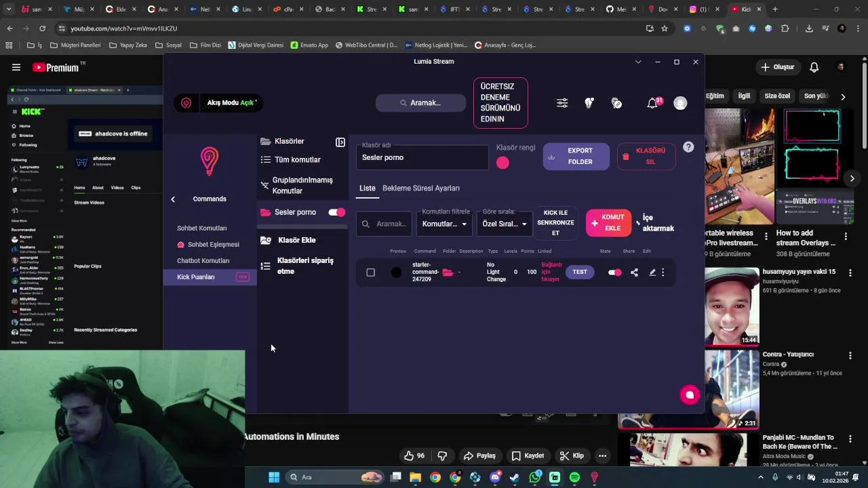Edit the starter-command-247209 with pencil icon
Image resolution: width=868 pixels, height=488 pixels.
tap(652, 272)
